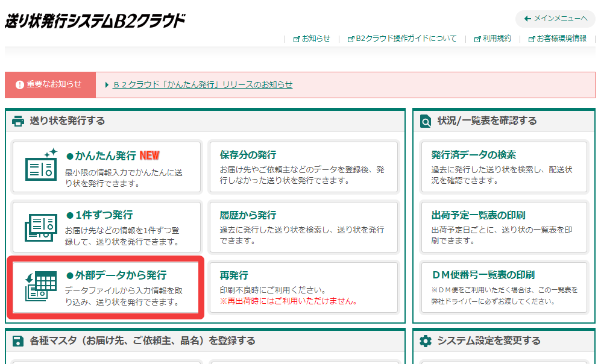The image size is (601, 364).
Task: Click the 送り状発行システムB2クラウド logo
Action: pos(95,21)
